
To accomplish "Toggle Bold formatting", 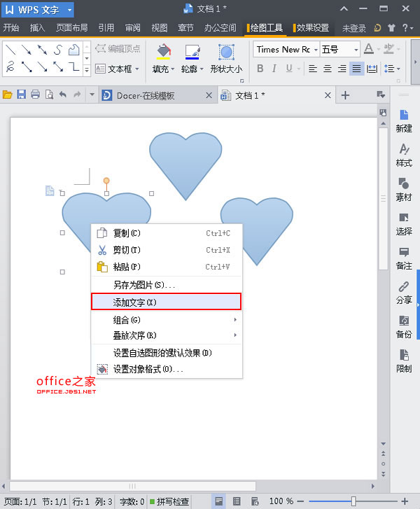I will coord(260,69).
